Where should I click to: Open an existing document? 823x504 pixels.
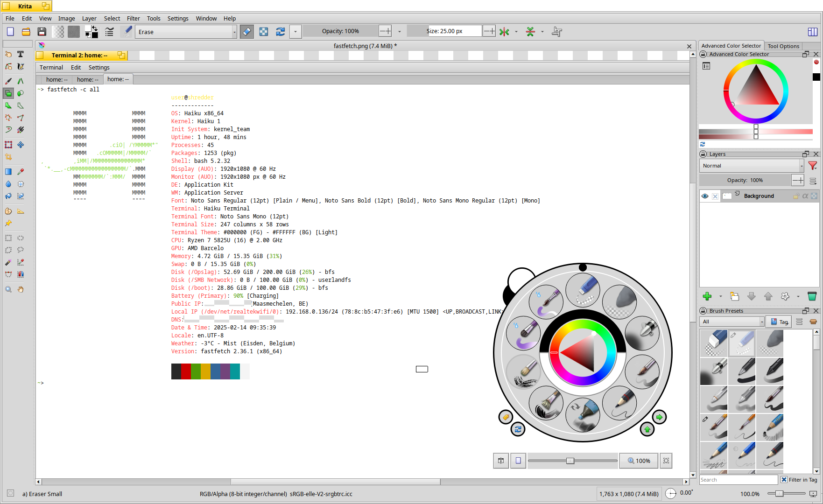pos(26,32)
